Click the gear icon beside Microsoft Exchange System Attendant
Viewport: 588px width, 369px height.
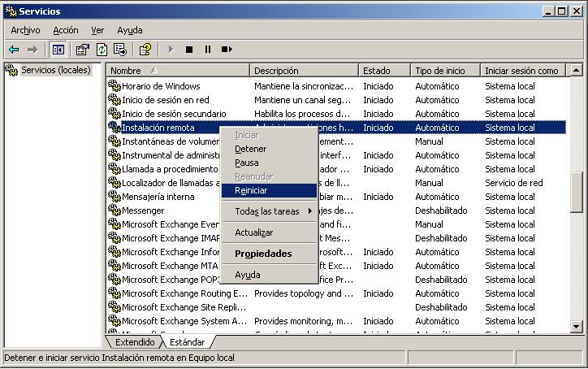114,320
